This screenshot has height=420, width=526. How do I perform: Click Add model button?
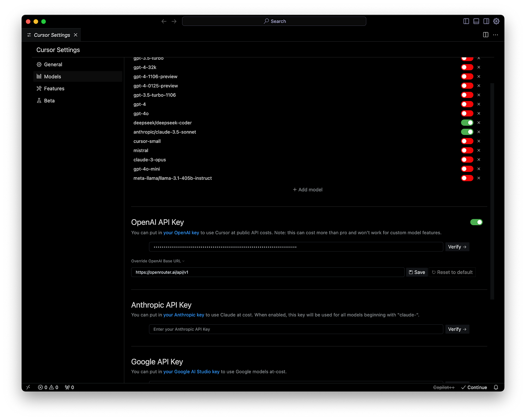coord(308,190)
